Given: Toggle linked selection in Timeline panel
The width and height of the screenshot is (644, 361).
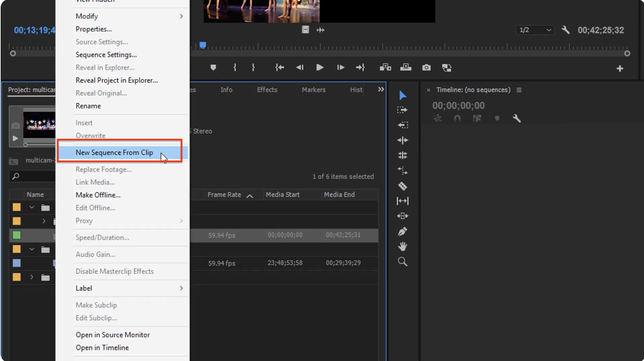Looking at the screenshot, I should 477,119.
